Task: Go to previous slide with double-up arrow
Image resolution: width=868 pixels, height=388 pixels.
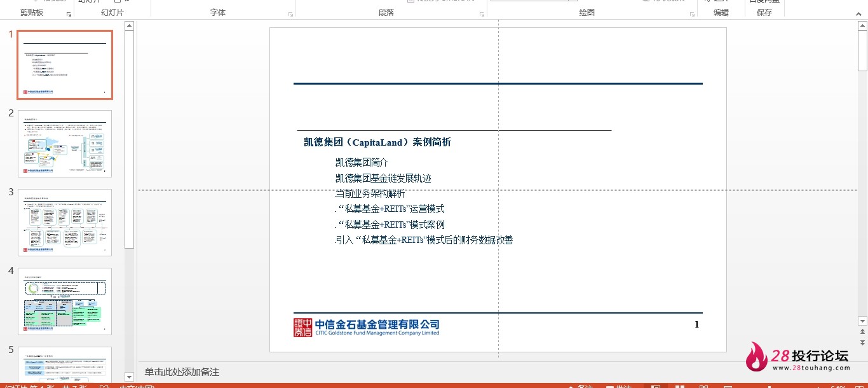Action: [x=862, y=332]
